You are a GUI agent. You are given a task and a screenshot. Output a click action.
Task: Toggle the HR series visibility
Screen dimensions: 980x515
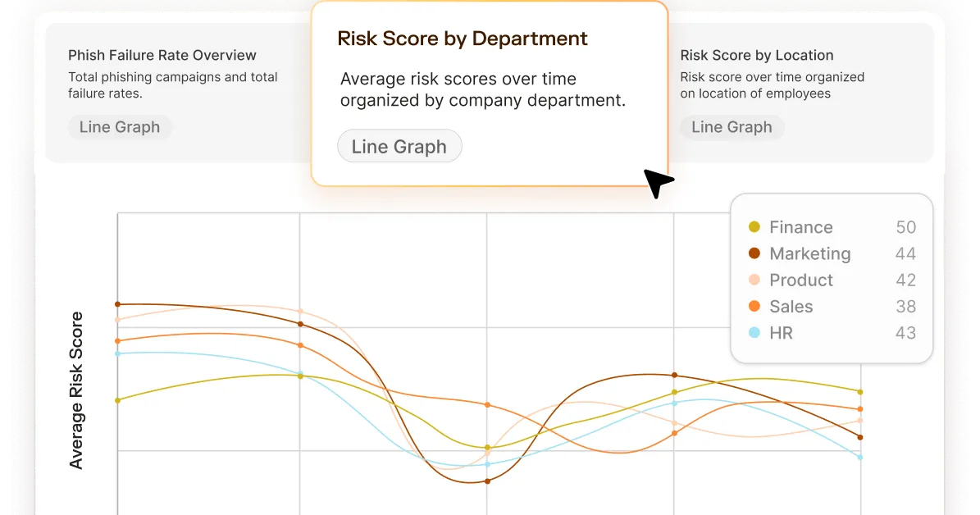(x=780, y=333)
